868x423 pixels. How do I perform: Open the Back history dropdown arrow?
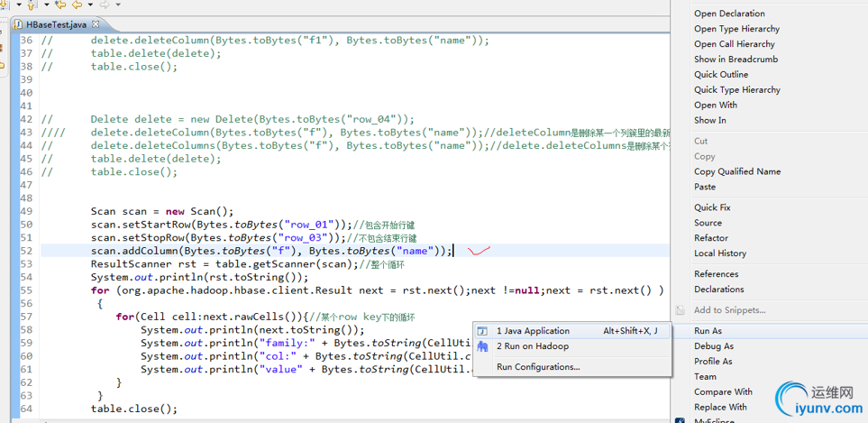90,5
